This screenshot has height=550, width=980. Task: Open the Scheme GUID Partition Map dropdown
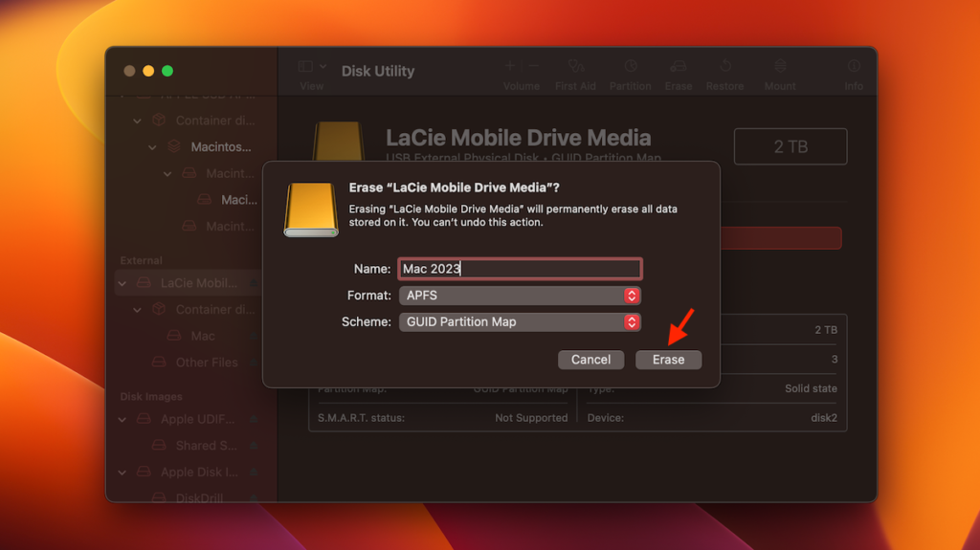pyautogui.click(x=520, y=322)
